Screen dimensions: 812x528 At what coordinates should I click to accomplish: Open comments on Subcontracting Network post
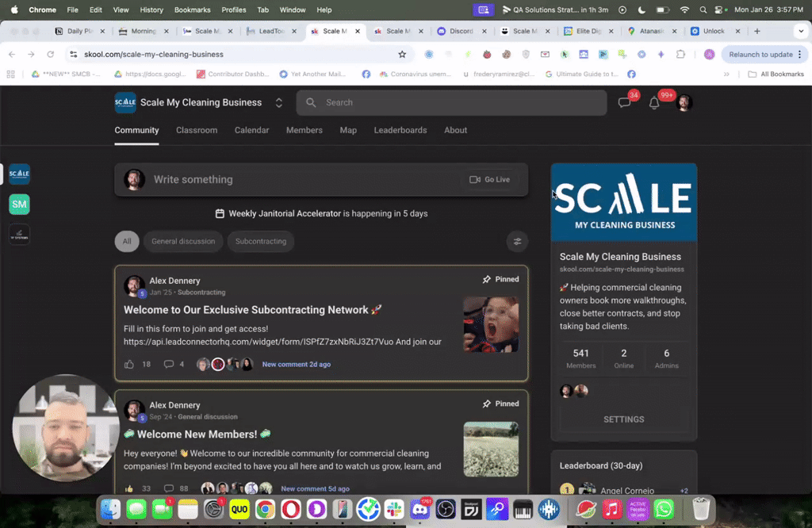[x=169, y=364]
